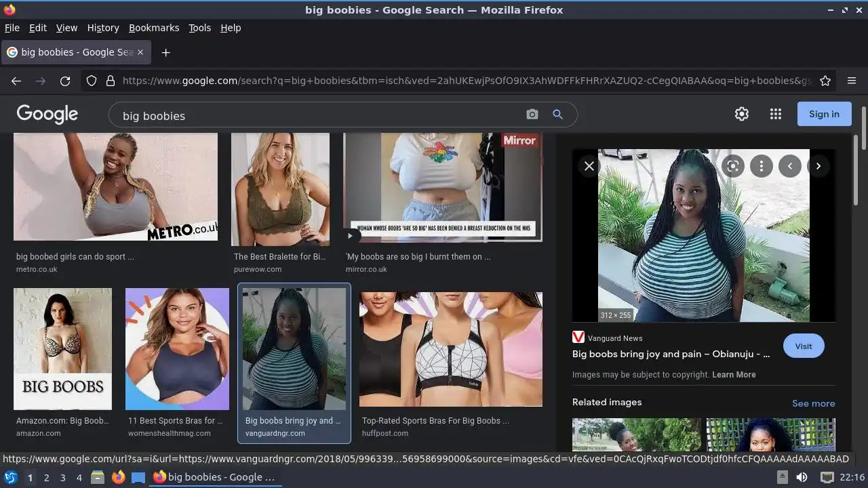
Task: Click the large preview image
Action: [703, 235]
